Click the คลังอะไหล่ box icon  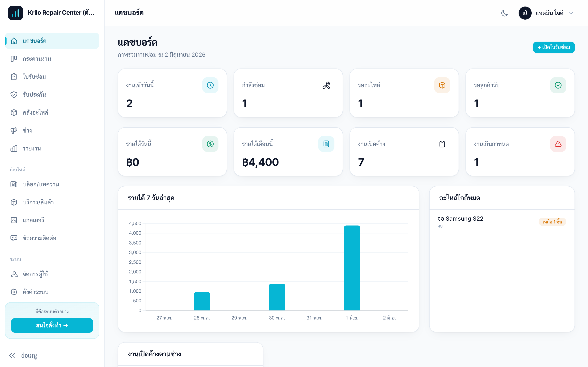(14, 112)
